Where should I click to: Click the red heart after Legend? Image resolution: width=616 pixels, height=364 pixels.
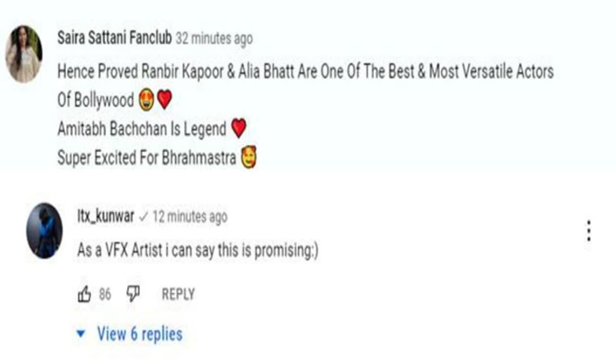tap(238, 128)
